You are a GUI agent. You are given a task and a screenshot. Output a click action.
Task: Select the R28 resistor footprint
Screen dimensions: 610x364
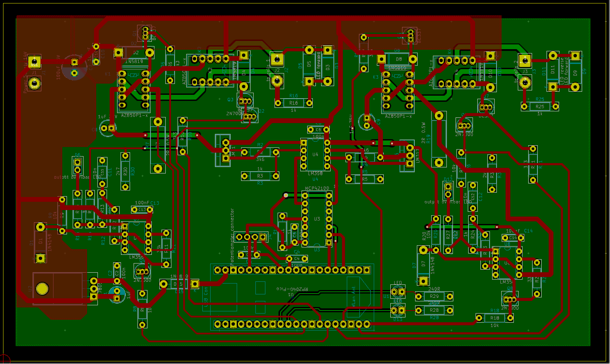(434, 310)
